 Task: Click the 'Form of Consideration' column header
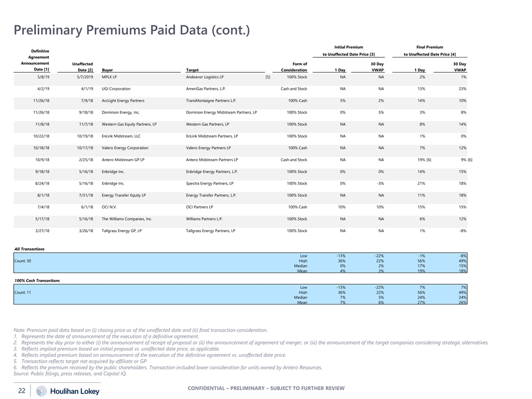(294, 67)
